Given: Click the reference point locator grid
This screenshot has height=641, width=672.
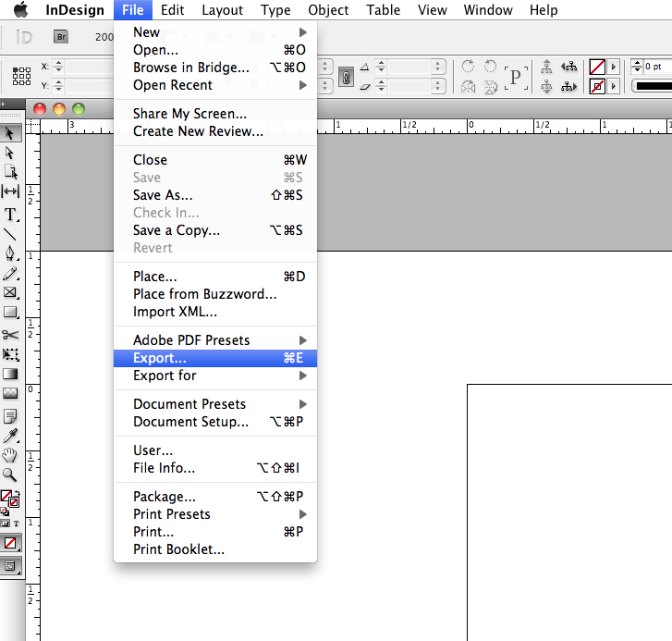Looking at the screenshot, I should coord(21,77).
